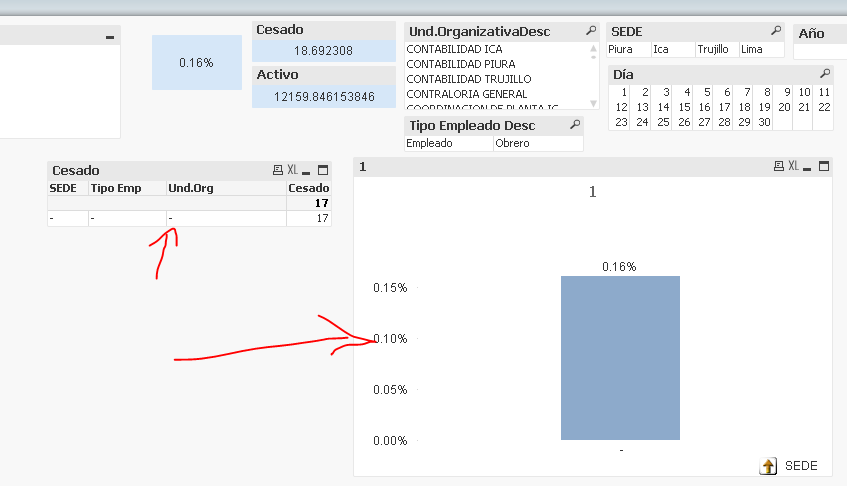The width and height of the screenshot is (847, 486).
Task: Select day 5 in Día
Action: pos(702,92)
